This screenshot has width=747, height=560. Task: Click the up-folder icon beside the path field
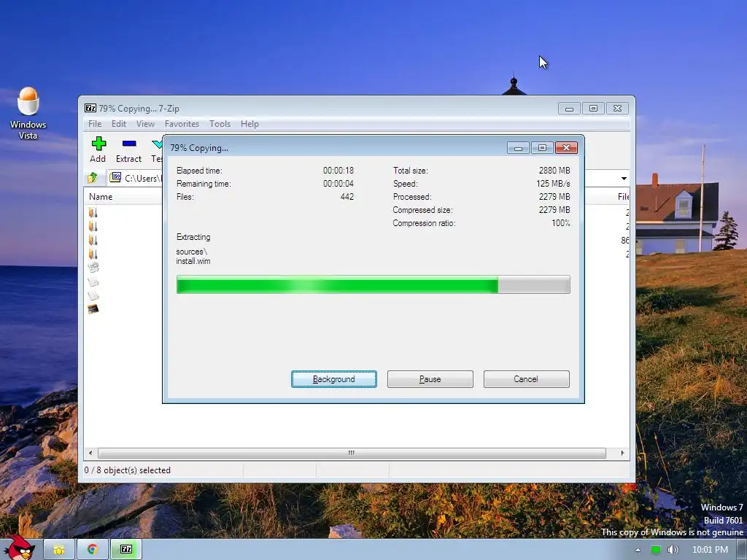[93, 178]
